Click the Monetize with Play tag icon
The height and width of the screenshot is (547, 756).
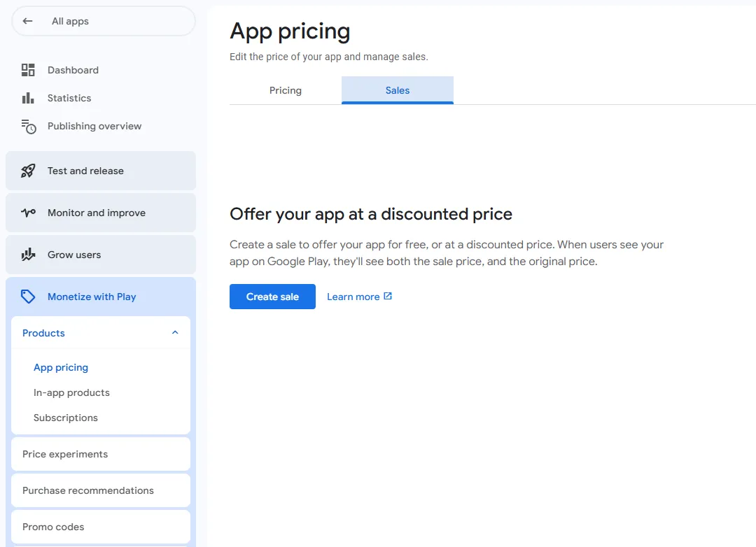click(28, 297)
